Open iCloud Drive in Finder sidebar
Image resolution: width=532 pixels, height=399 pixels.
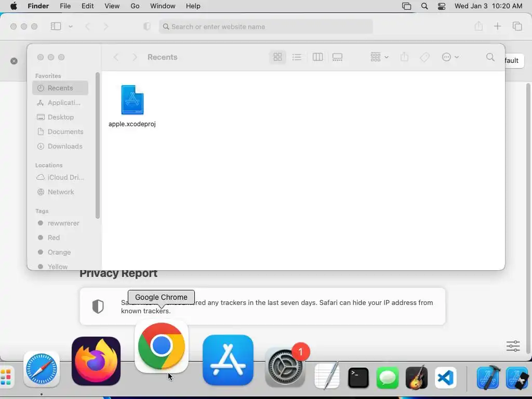click(x=60, y=177)
